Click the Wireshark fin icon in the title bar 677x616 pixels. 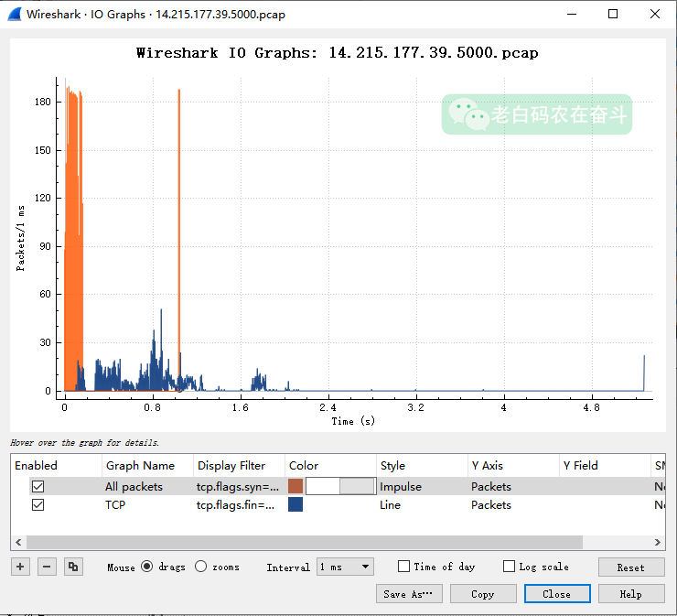15,15
